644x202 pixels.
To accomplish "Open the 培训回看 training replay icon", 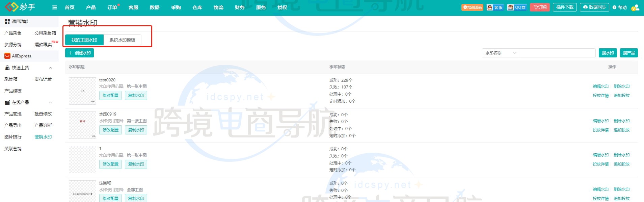I will 472,7.
